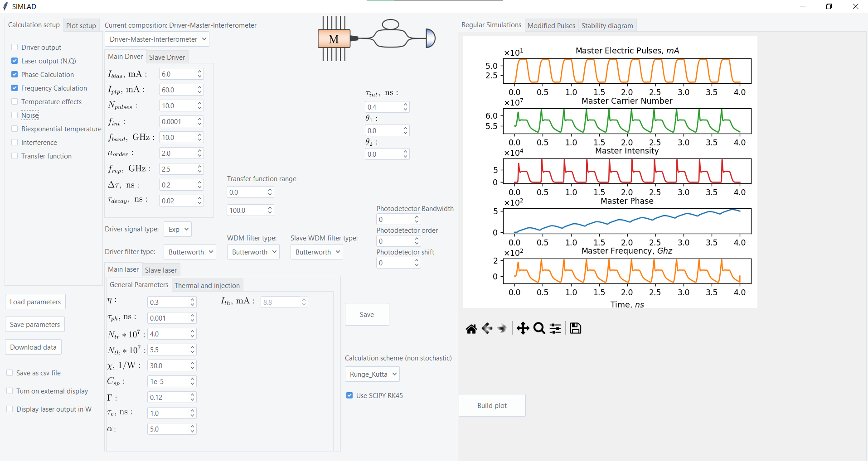Toggle the Noise checkbox

[15, 115]
